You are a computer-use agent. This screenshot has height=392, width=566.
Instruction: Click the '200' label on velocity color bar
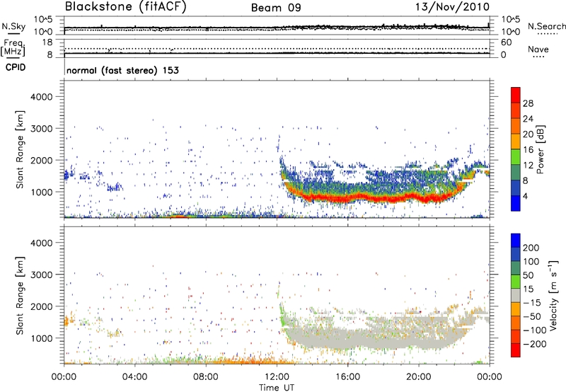tap(531, 248)
